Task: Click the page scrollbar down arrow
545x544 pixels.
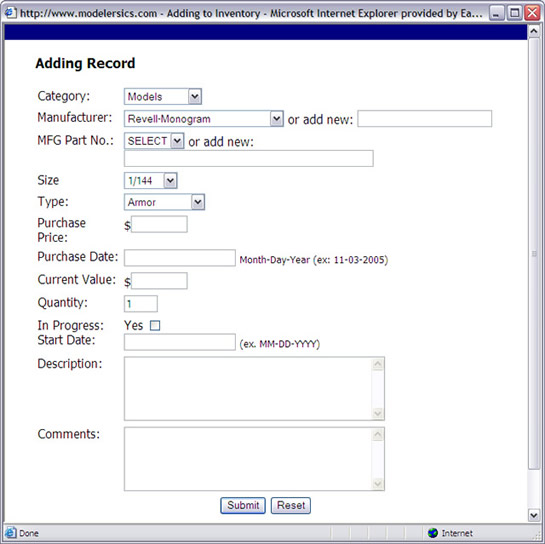Action: [534, 515]
